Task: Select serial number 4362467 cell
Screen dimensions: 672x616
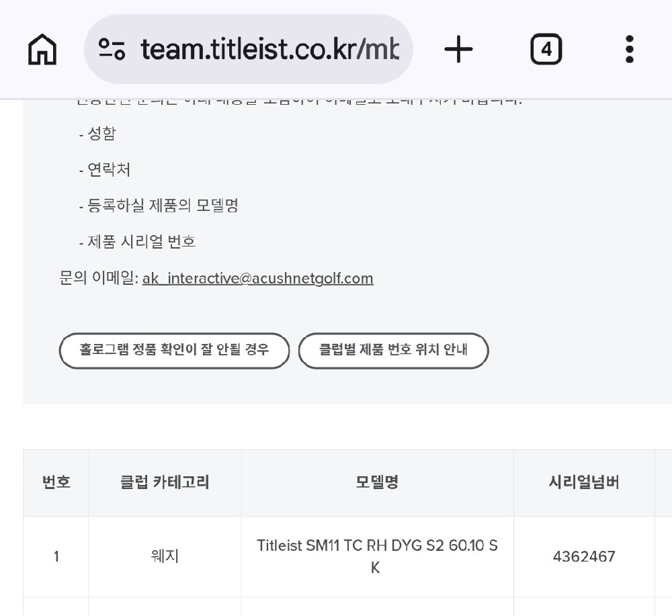Action: pyautogui.click(x=584, y=556)
